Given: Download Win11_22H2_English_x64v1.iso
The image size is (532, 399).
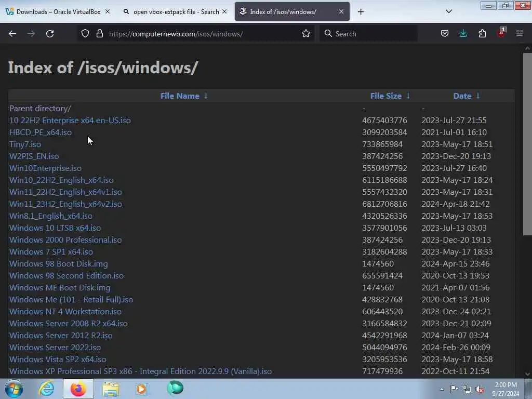Looking at the screenshot, I should coord(65,192).
